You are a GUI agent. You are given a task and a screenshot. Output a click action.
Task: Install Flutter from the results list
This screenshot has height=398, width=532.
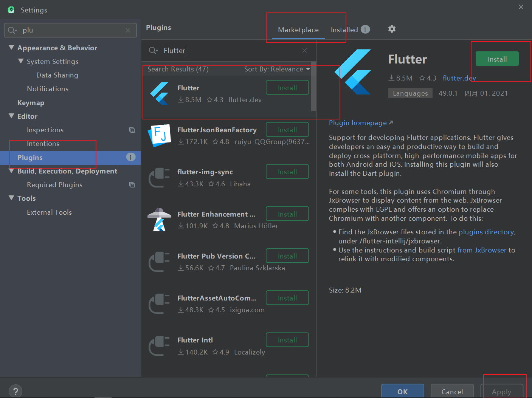coord(287,88)
